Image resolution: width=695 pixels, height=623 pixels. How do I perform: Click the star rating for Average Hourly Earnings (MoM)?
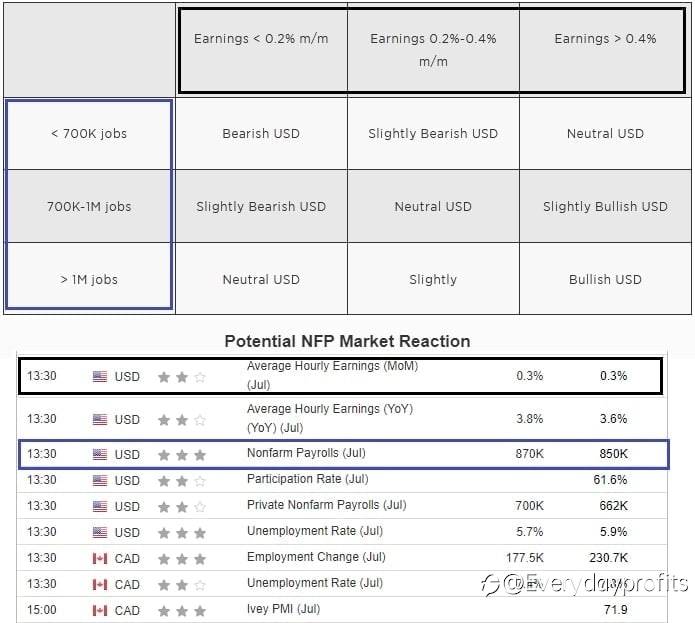[x=182, y=377]
